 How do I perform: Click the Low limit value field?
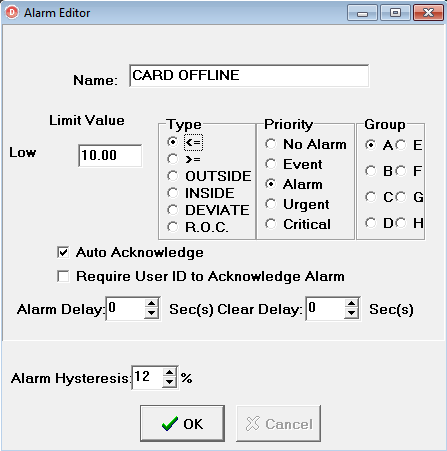click(110, 155)
